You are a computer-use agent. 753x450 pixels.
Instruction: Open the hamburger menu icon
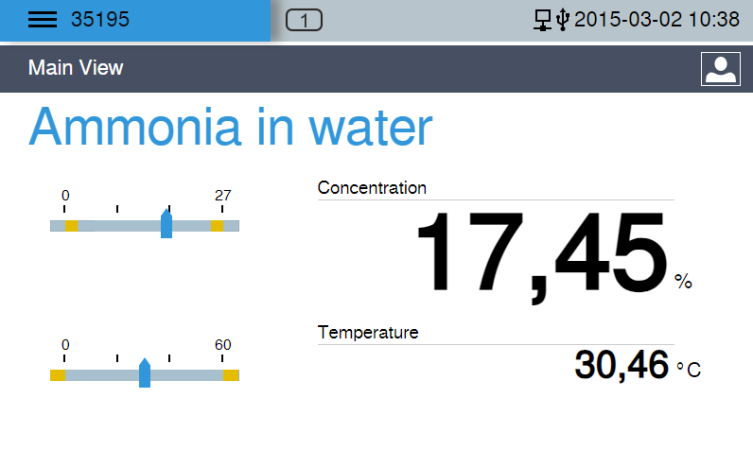point(42,20)
